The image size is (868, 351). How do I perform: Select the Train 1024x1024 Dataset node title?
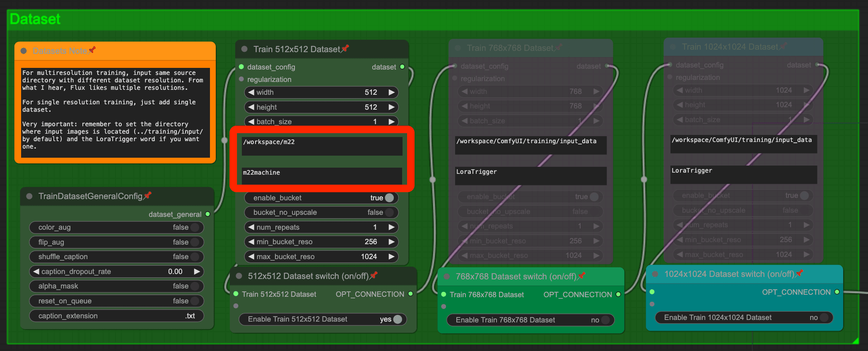click(x=730, y=47)
